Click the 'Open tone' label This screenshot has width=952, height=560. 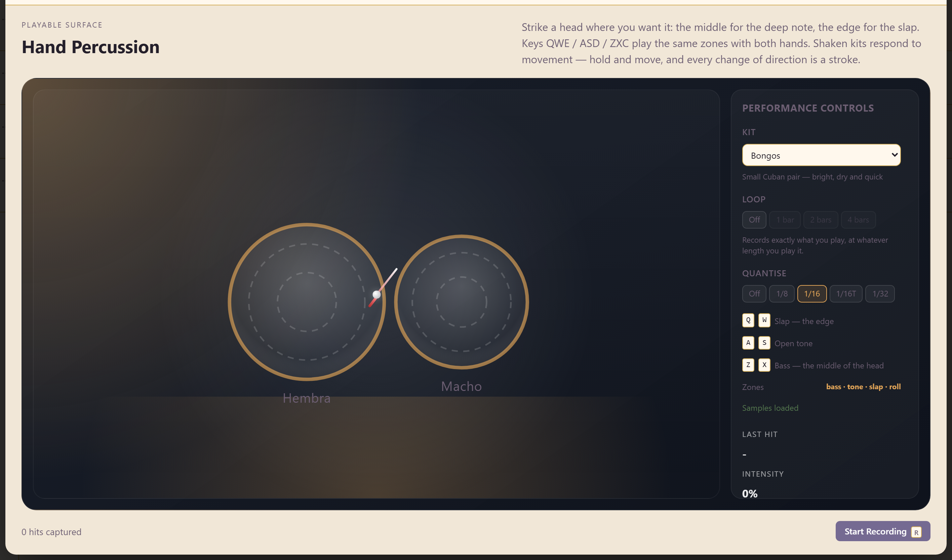[x=793, y=344]
